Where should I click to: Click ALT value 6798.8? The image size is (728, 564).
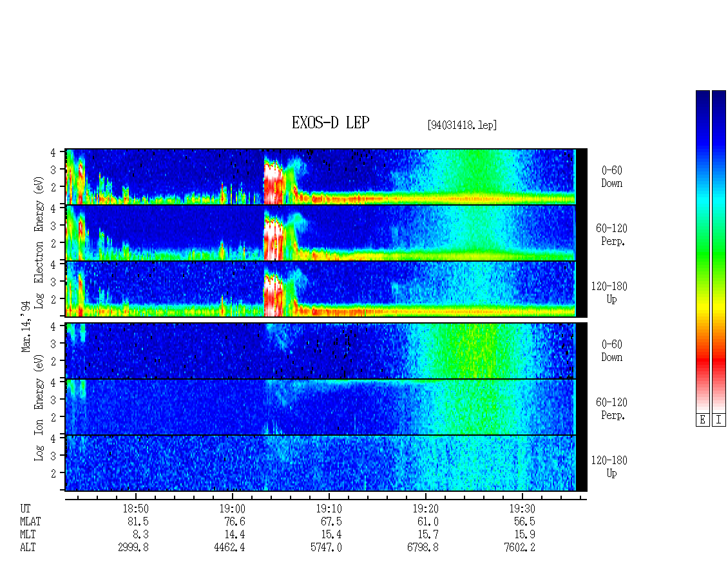click(423, 548)
